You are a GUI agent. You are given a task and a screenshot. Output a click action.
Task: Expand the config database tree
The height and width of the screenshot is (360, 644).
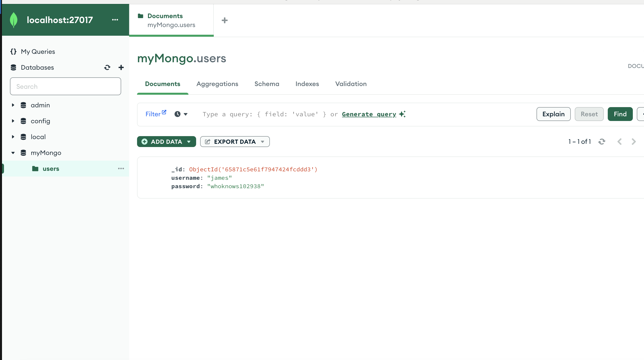pyautogui.click(x=13, y=121)
